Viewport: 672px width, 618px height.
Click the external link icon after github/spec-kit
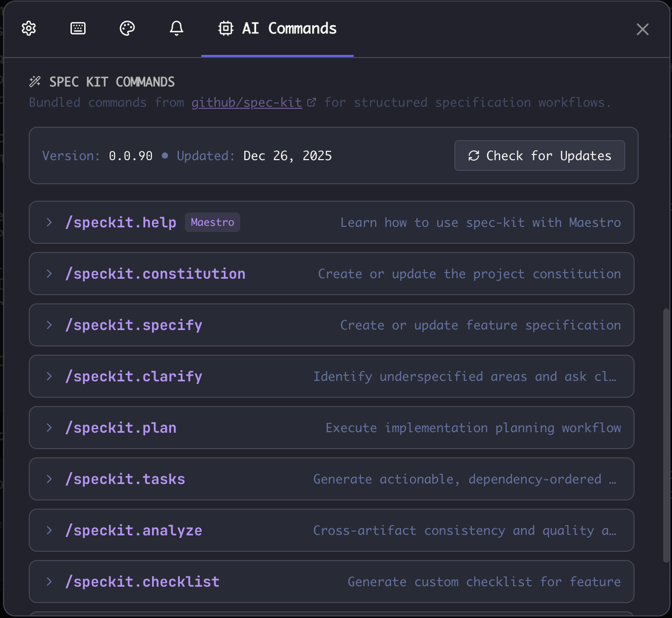coord(312,102)
